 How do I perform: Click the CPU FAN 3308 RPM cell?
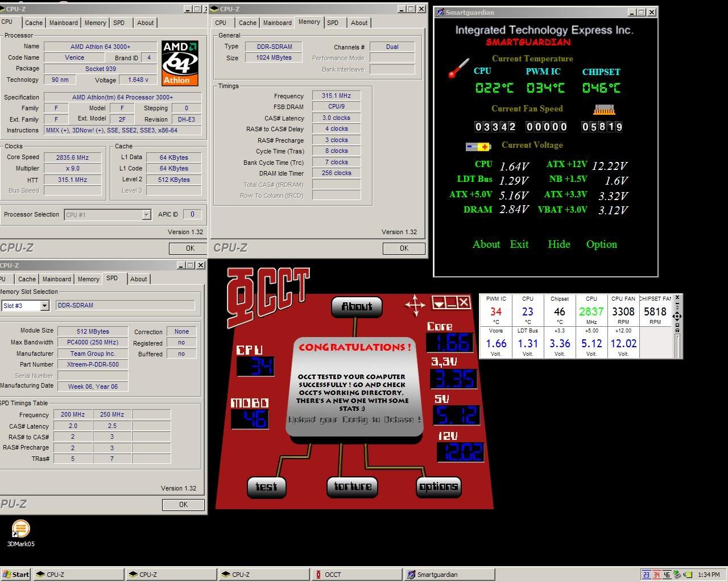coord(623,310)
